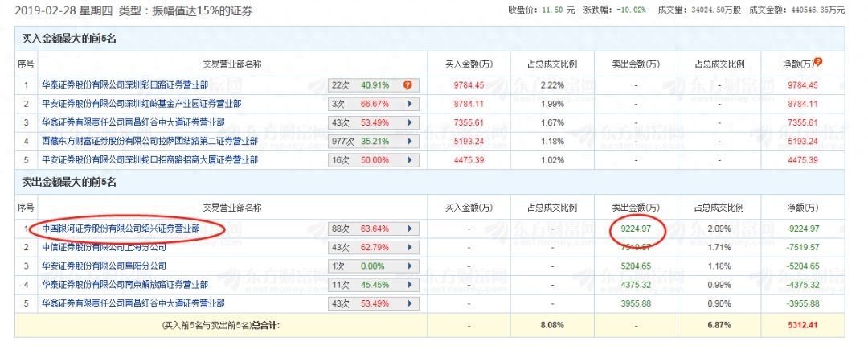The height and width of the screenshot is (346, 868).
Task: Open 中信证券上海分公司 link
Action: click(x=104, y=247)
